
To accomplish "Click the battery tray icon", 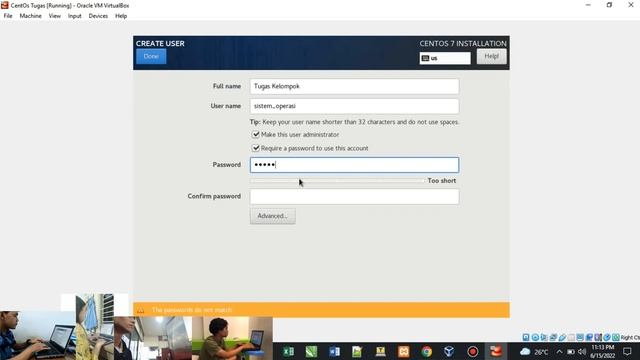I will [x=571, y=351].
